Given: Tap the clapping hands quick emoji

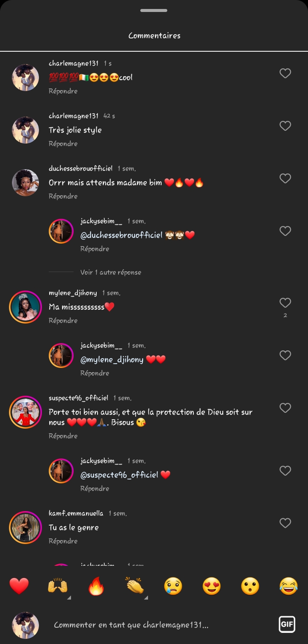Looking at the screenshot, I should coord(135,586).
